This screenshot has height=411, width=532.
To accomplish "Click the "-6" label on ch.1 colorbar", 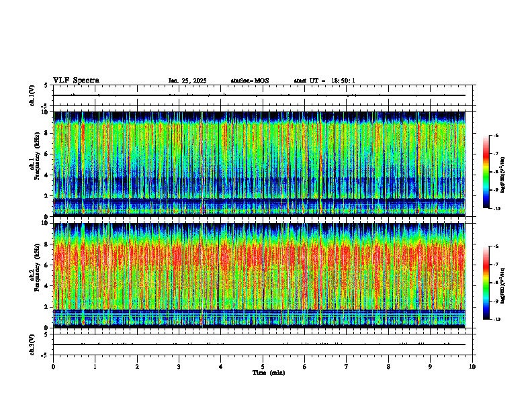I will (496, 136).
